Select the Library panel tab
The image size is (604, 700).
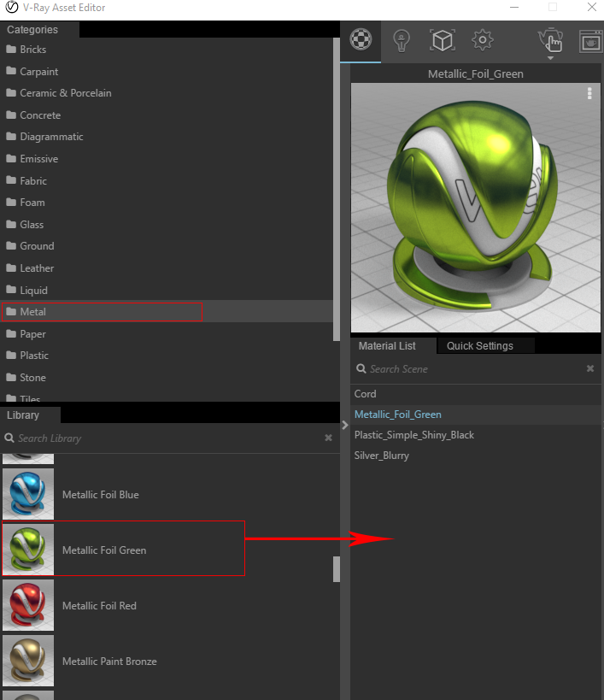coord(30,415)
